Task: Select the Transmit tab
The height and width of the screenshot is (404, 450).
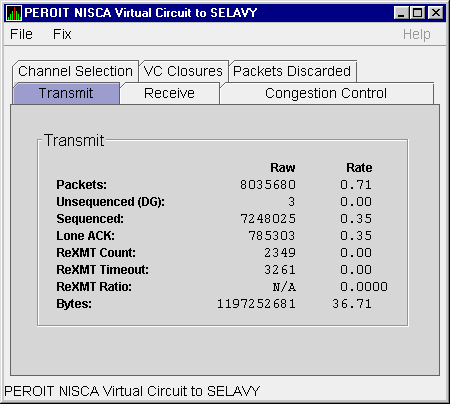Action: pos(66,93)
